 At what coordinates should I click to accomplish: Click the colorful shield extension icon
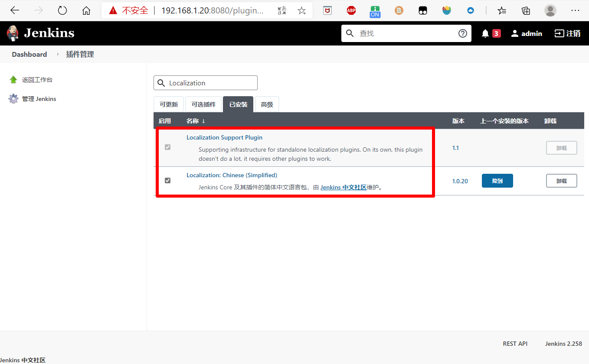coord(447,10)
